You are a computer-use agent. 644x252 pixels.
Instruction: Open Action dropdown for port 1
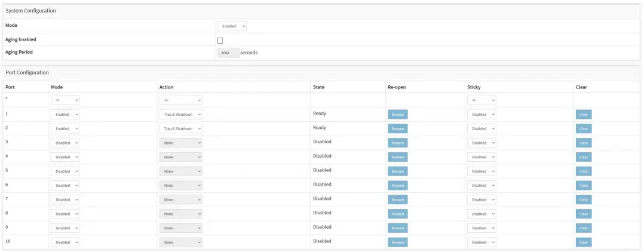[181, 114]
